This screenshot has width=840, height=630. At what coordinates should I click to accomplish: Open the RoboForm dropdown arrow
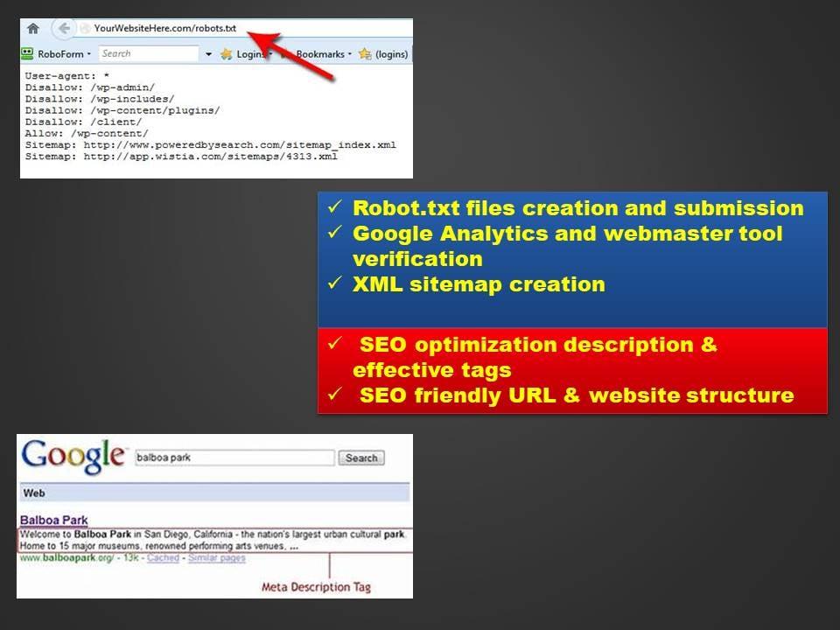[87, 53]
